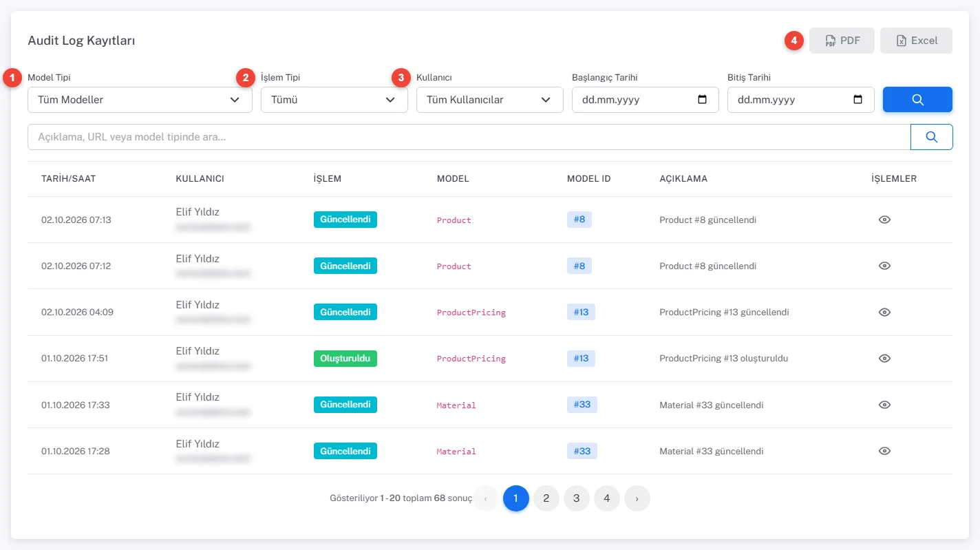Open the İşlem Tipi dropdown
The width and height of the screenshot is (980, 550).
(334, 100)
